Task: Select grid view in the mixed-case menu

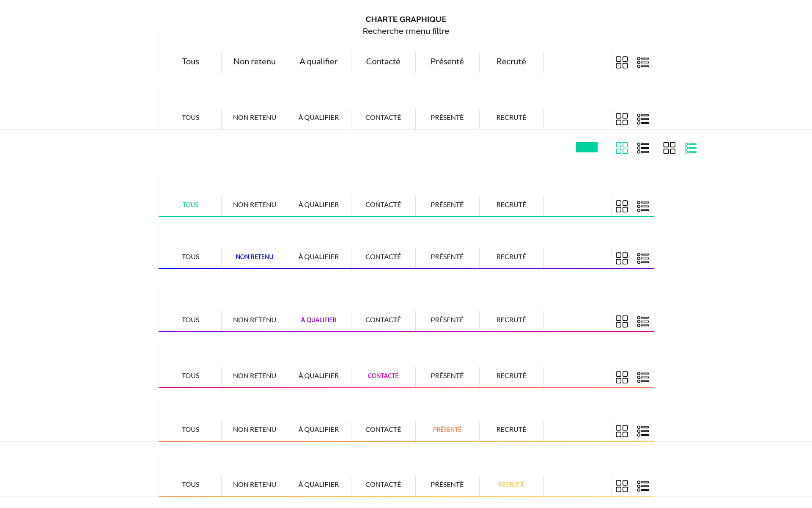Action: 622,62
